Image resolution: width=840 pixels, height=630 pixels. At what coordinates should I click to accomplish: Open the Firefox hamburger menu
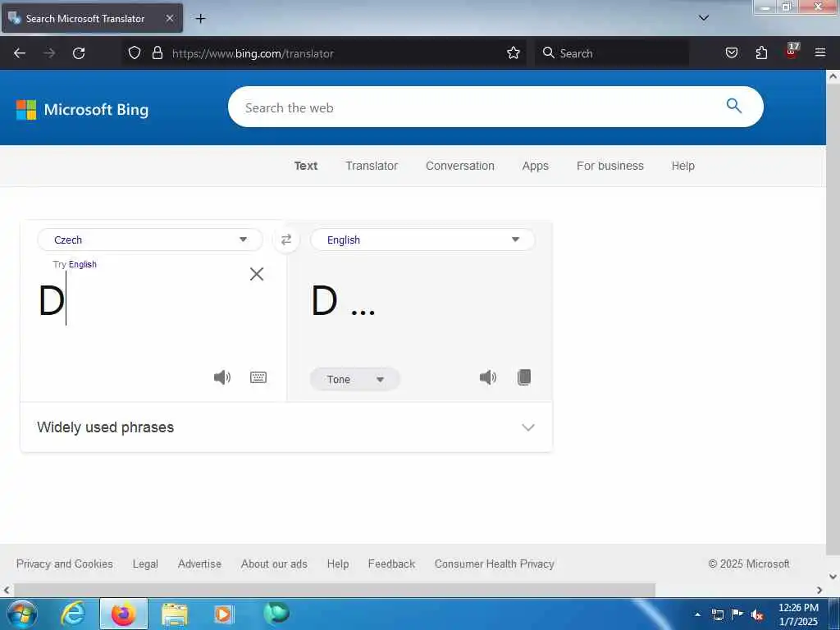coord(820,53)
